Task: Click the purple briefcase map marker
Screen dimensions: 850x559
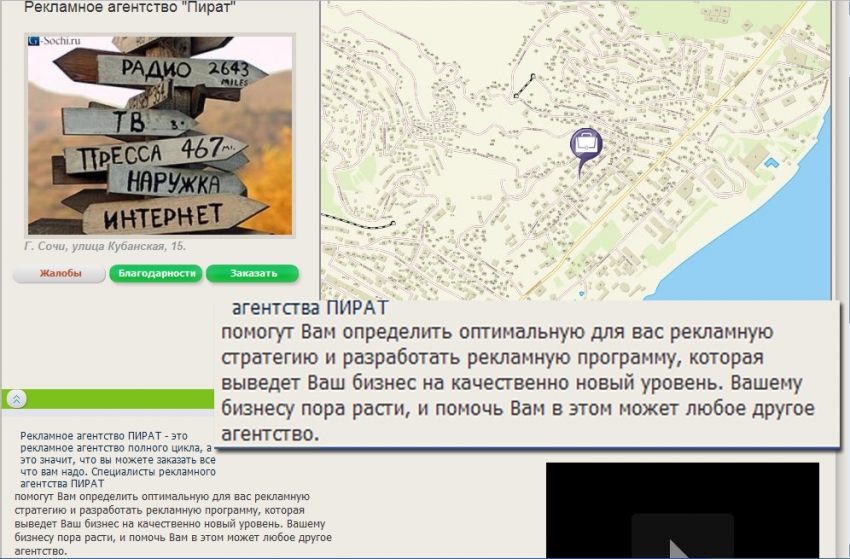Action: (586, 145)
